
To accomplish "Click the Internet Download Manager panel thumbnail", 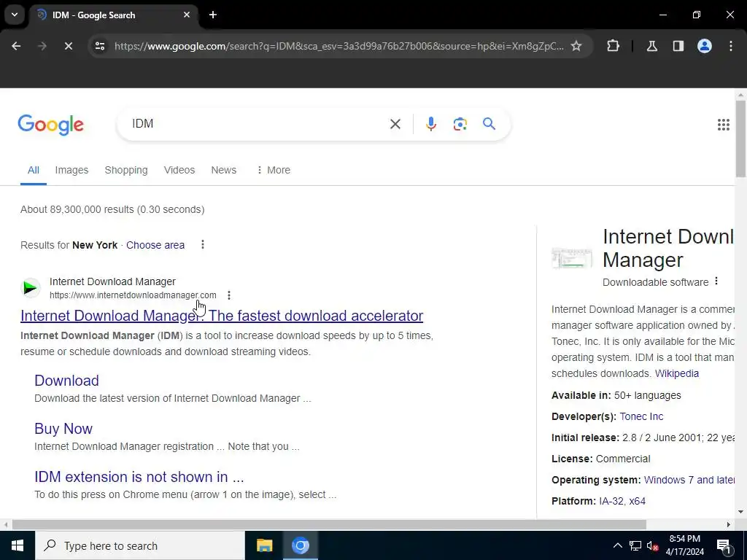I will tap(572, 259).
